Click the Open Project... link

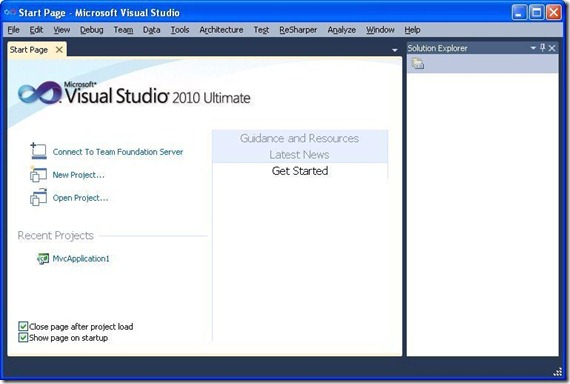coord(80,198)
